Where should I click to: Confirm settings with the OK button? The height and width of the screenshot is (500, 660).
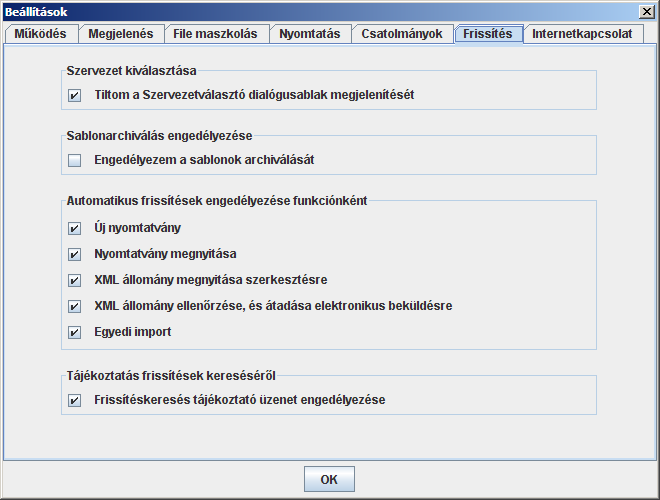pyautogui.click(x=329, y=479)
